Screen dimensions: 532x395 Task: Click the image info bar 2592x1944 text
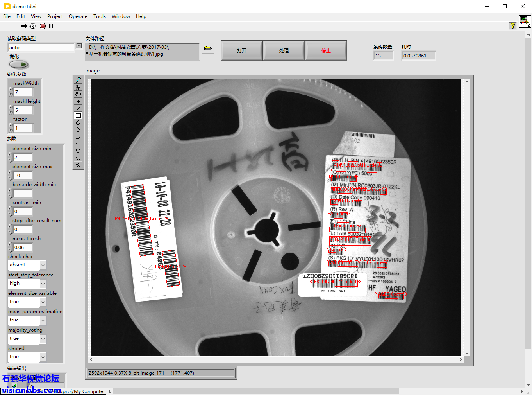[x=161, y=373]
